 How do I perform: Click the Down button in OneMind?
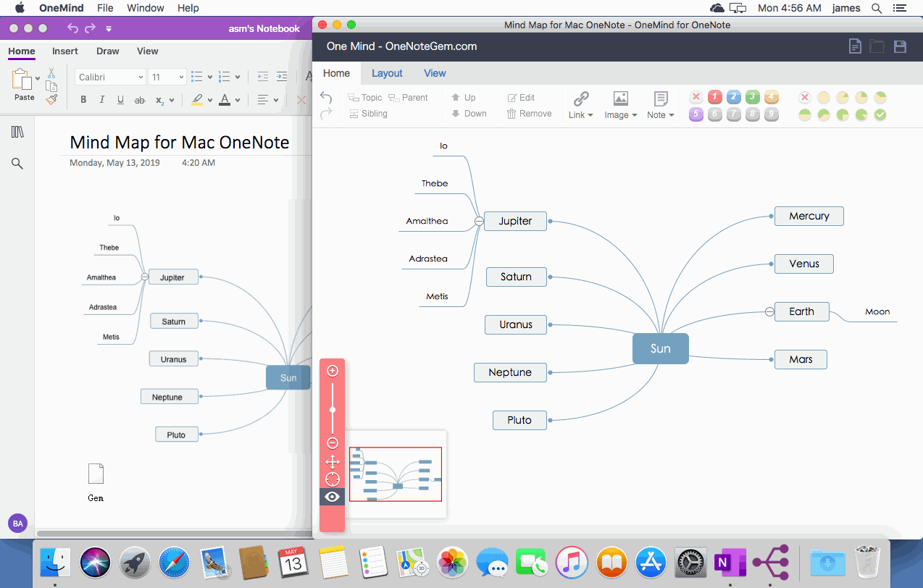(x=469, y=114)
